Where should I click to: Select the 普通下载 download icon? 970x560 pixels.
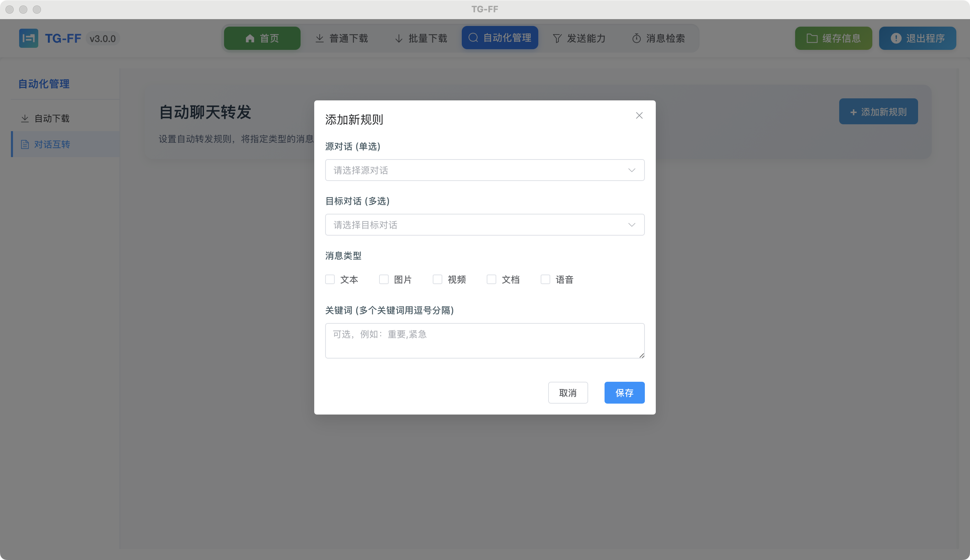coord(319,38)
